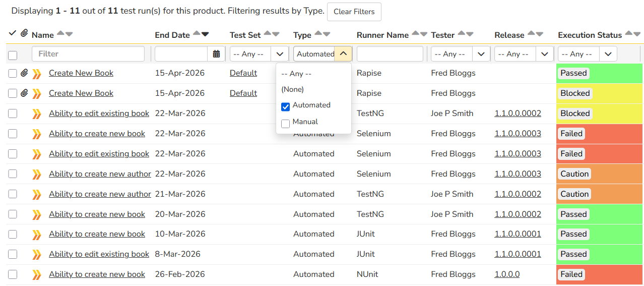This screenshot has width=644, height=286.
Task: Click the Runner Name filter field
Action: [390, 54]
